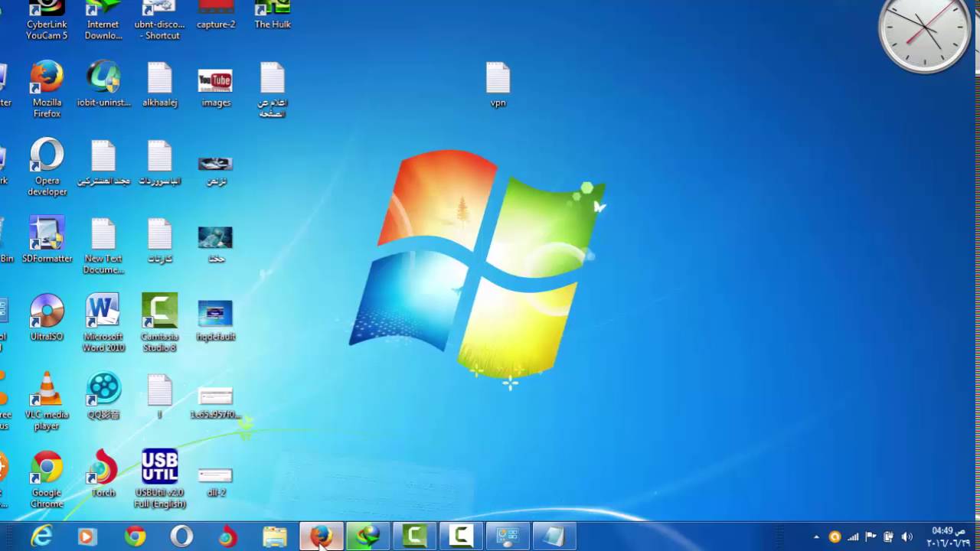Select the Camtasia Studio 8 desktop shortcut
Screen dimensions: 980x551
[160, 323]
